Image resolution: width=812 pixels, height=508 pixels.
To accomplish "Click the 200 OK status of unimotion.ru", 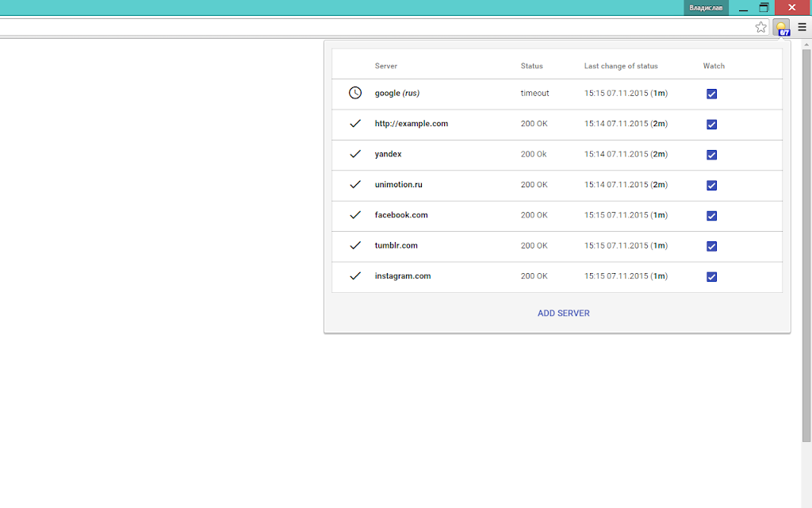I will tap(534, 184).
